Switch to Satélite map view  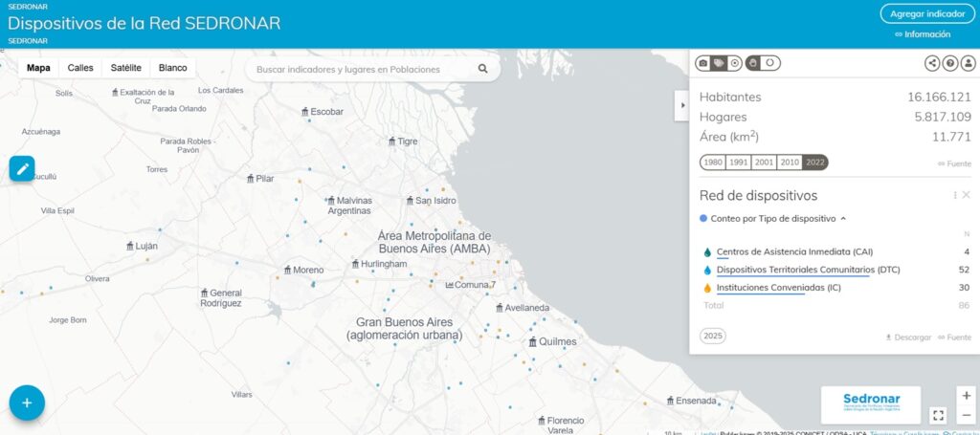(x=126, y=68)
